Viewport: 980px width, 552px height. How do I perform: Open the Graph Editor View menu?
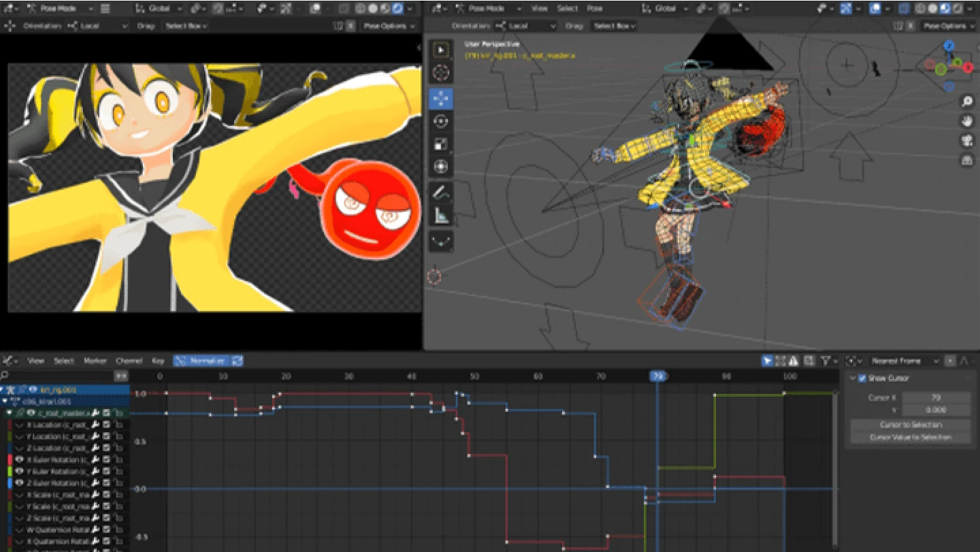coord(36,361)
